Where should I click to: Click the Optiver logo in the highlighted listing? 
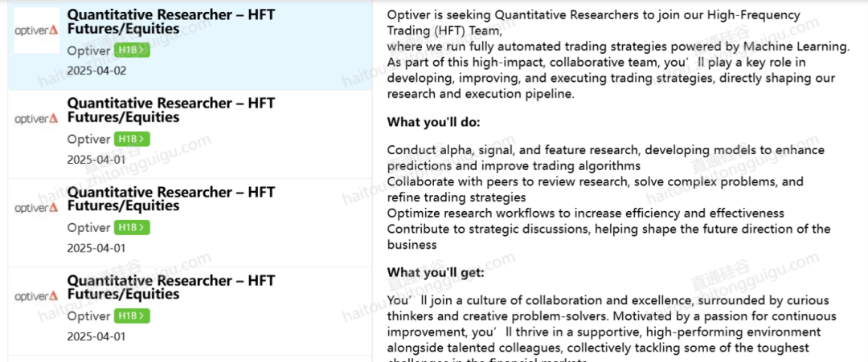(36, 31)
